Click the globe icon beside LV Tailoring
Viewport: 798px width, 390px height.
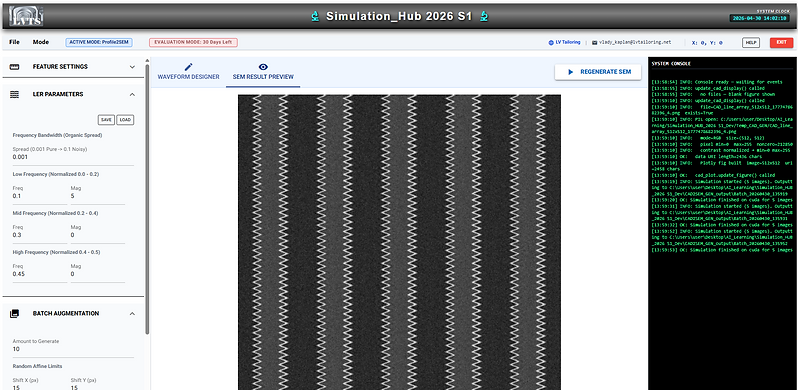[x=551, y=43]
